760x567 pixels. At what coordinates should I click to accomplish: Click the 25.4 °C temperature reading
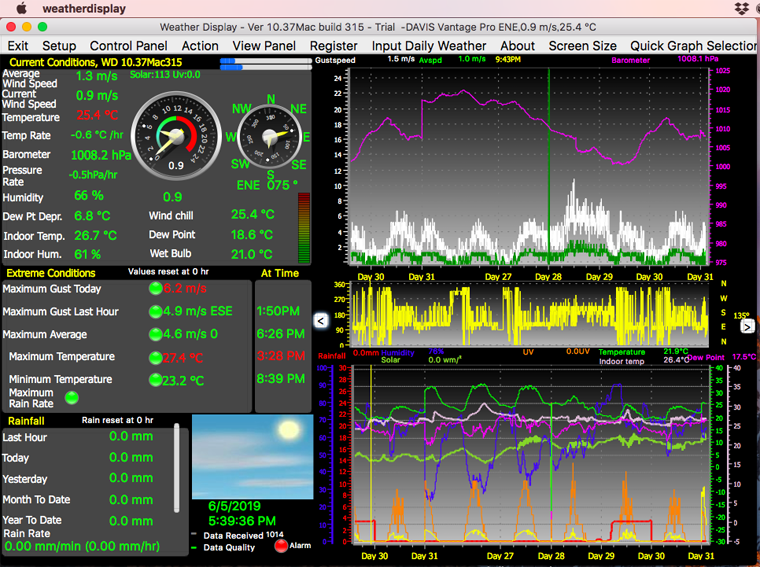coord(97,115)
